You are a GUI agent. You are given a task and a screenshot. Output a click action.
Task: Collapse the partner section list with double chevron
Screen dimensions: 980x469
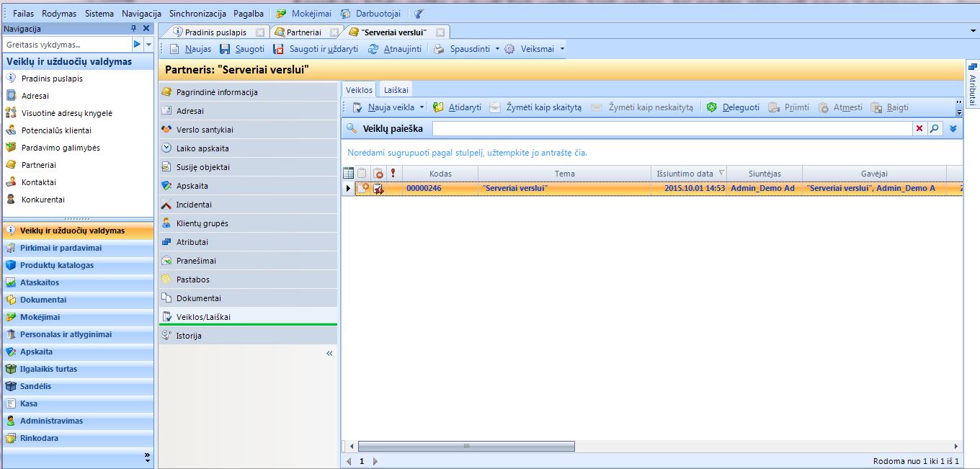coord(329,354)
